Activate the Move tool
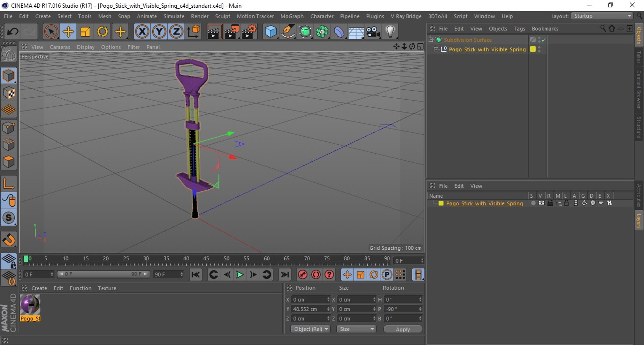The width and height of the screenshot is (644, 345). click(x=68, y=32)
